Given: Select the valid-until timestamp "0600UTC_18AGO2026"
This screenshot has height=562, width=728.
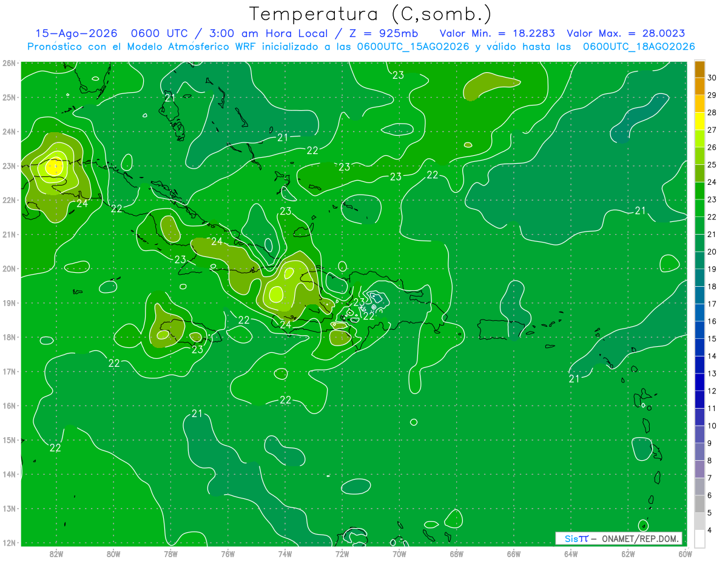Looking at the screenshot, I should point(639,47).
